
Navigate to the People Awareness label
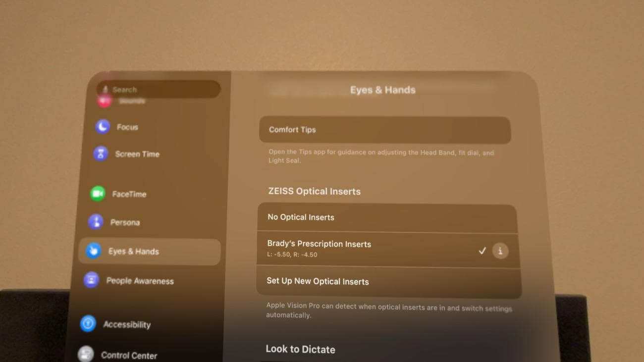pos(140,281)
